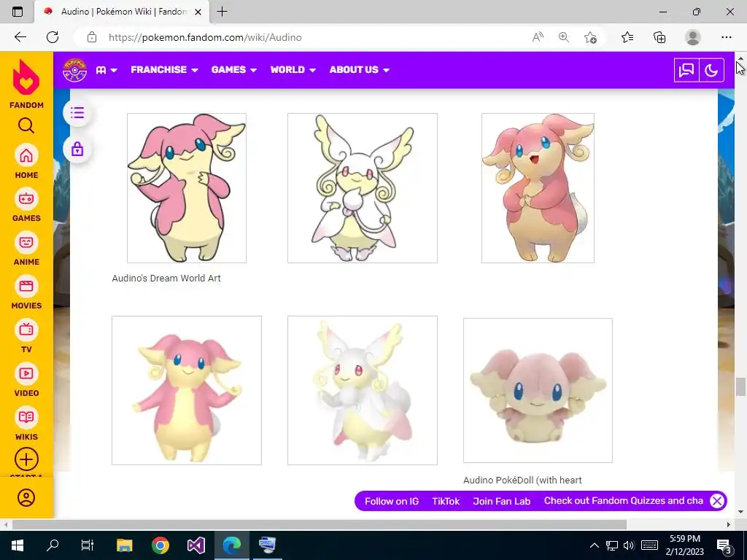The height and width of the screenshot is (560, 747).
Task: Click the Read aloud icon
Action: click(538, 37)
